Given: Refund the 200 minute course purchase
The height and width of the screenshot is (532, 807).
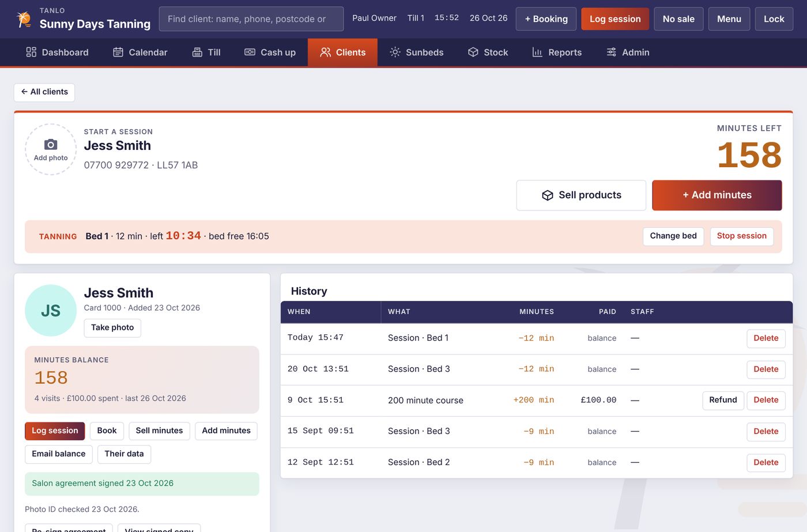Looking at the screenshot, I should 723,400.
